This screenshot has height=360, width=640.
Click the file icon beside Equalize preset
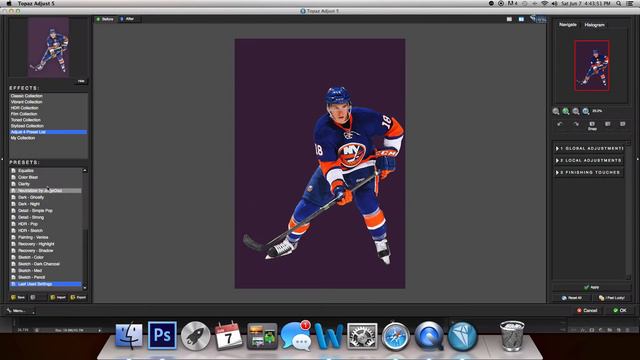(x=13, y=171)
